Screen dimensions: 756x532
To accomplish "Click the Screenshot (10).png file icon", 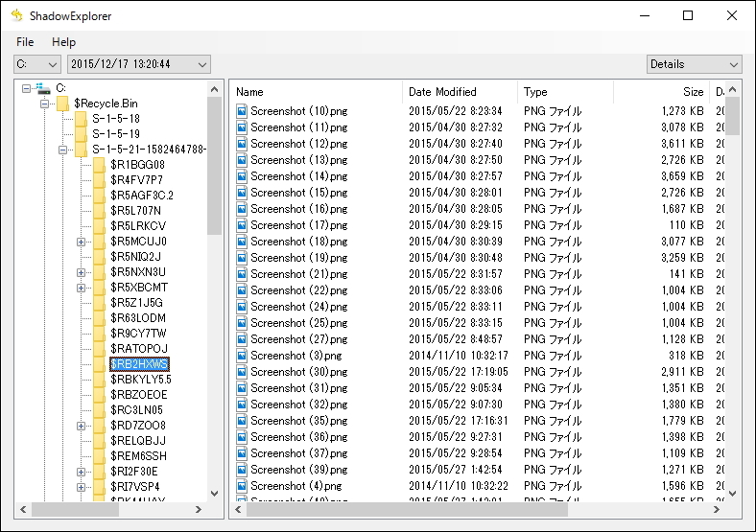I will click(x=242, y=111).
